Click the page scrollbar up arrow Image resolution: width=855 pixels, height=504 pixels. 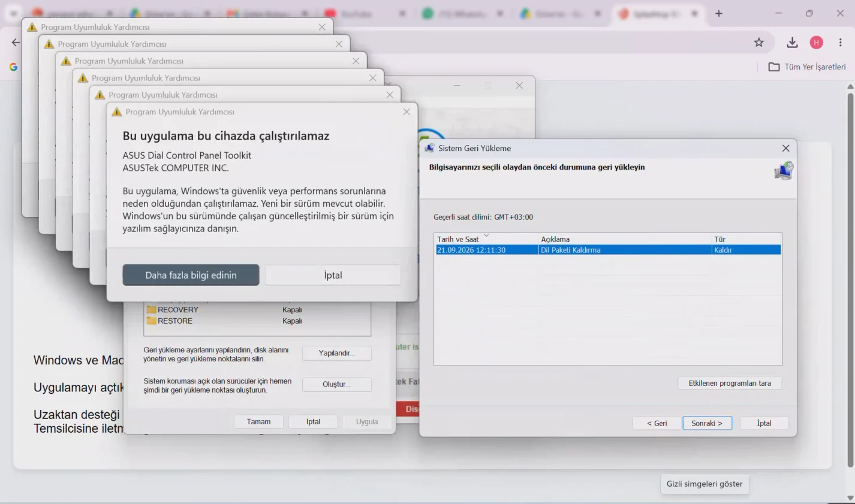(x=850, y=87)
